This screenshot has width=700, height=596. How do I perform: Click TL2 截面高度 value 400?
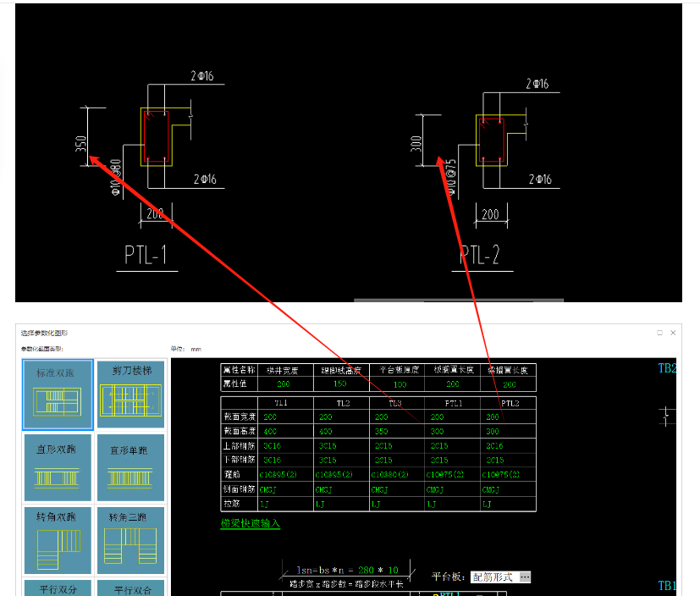(325, 431)
